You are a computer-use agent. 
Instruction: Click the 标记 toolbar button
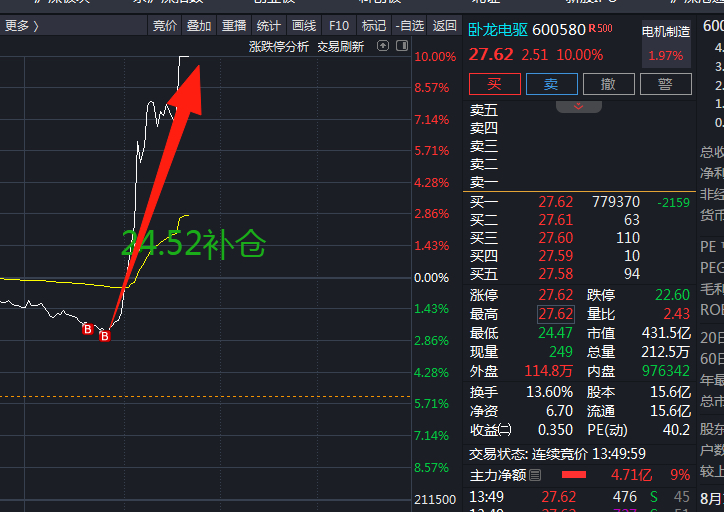click(374, 26)
